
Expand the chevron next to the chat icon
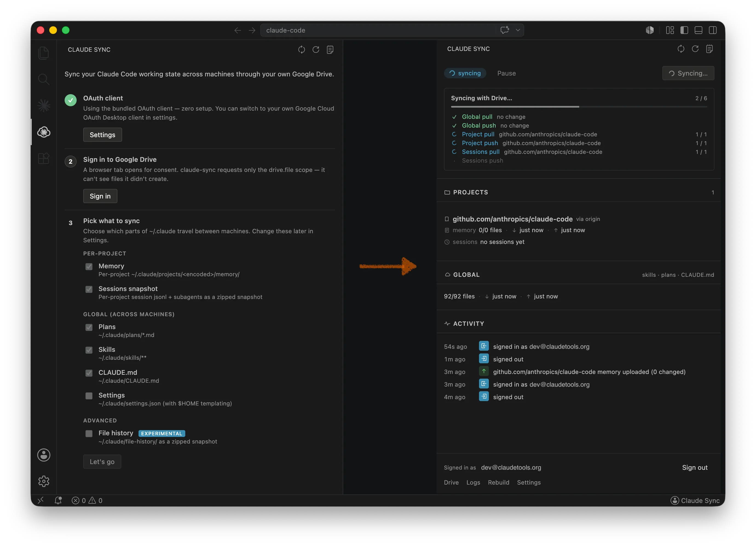[x=518, y=30]
